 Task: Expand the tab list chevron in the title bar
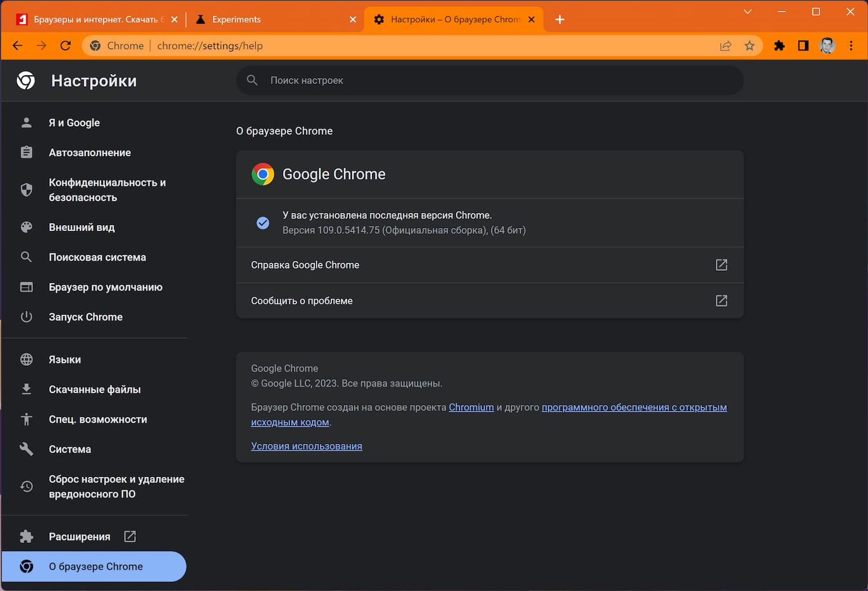coord(748,11)
